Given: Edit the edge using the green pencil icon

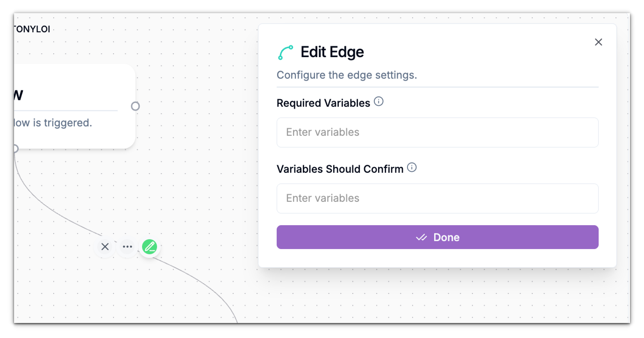Looking at the screenshot, I should [149, 247].
